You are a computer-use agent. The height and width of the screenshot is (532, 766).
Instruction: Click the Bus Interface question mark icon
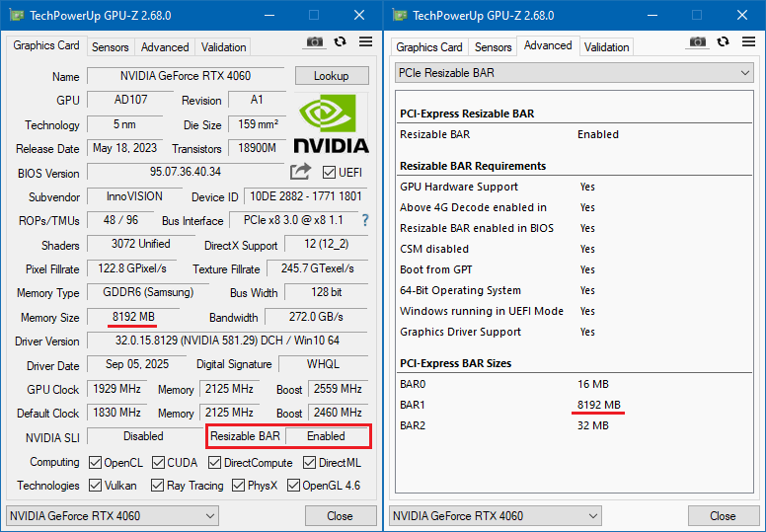(x=365, y=220)
